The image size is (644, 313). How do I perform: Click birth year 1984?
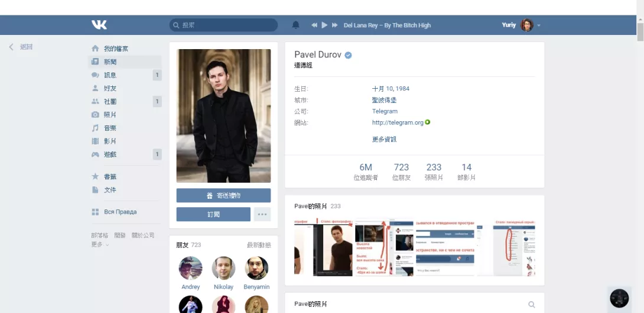tap(402, 88)
